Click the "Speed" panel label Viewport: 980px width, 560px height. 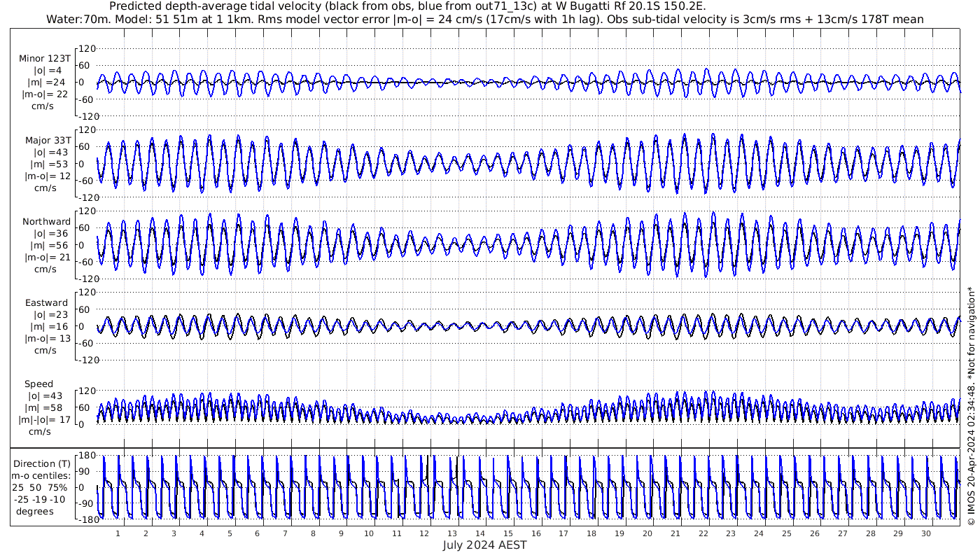[x=38, y=384]
